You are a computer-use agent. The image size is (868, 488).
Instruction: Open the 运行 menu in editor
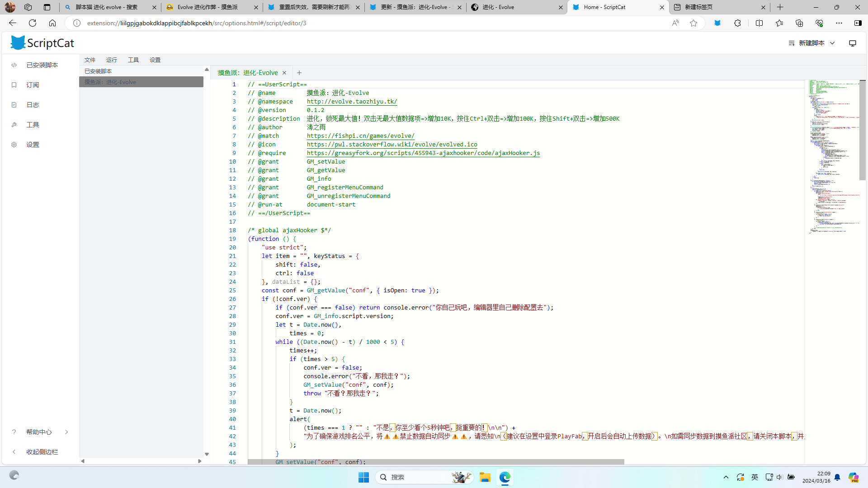111,60
